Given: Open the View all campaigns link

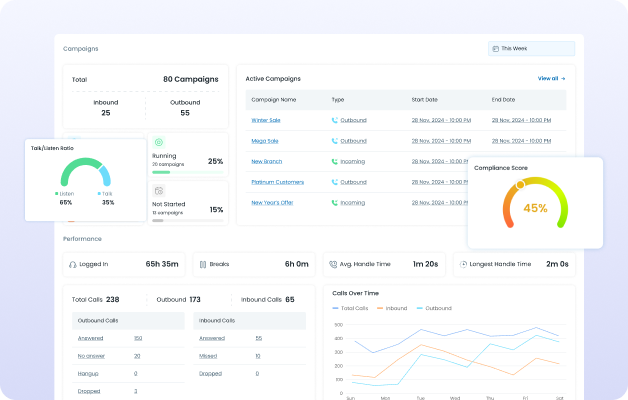Looking at the screenshot, I should (x=551, y=78).
